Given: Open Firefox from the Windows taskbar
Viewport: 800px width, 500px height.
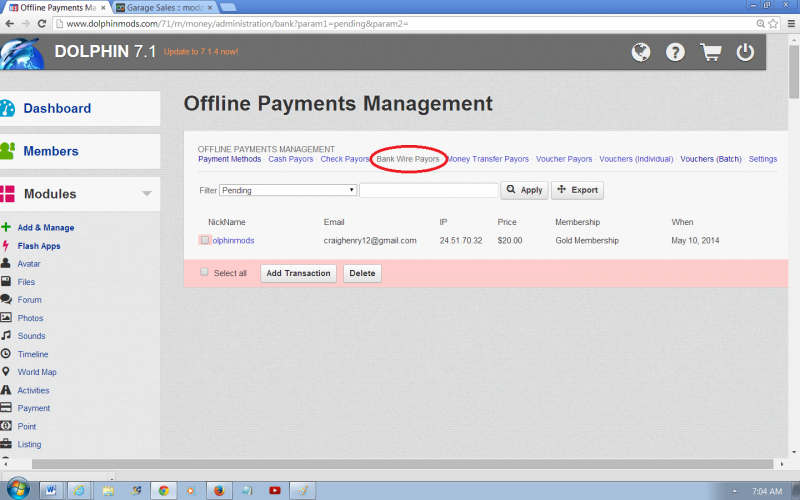Looking at the screenshot, I should click(219, 490).
